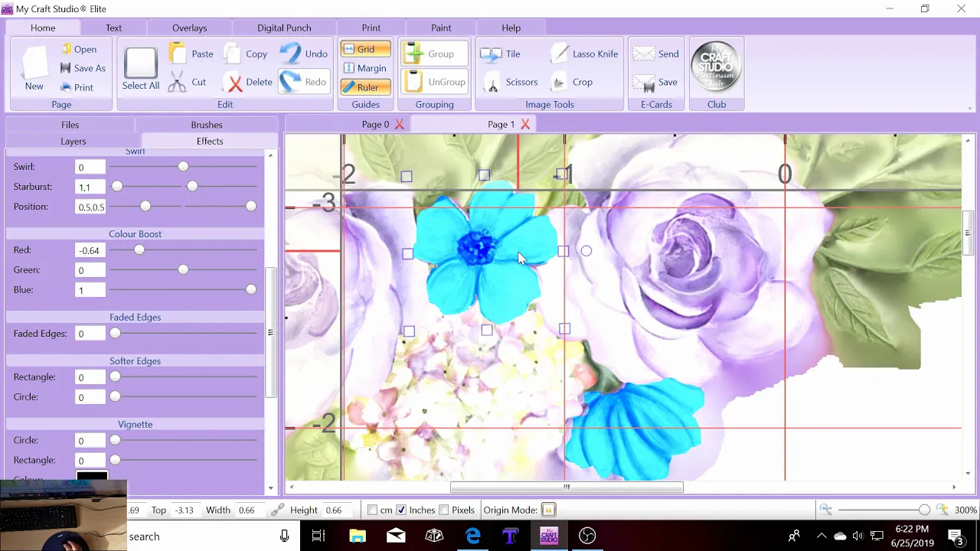Click the effects panel scroll down arrow
This screenshot has height=551, width=980.
click(271, 488)
